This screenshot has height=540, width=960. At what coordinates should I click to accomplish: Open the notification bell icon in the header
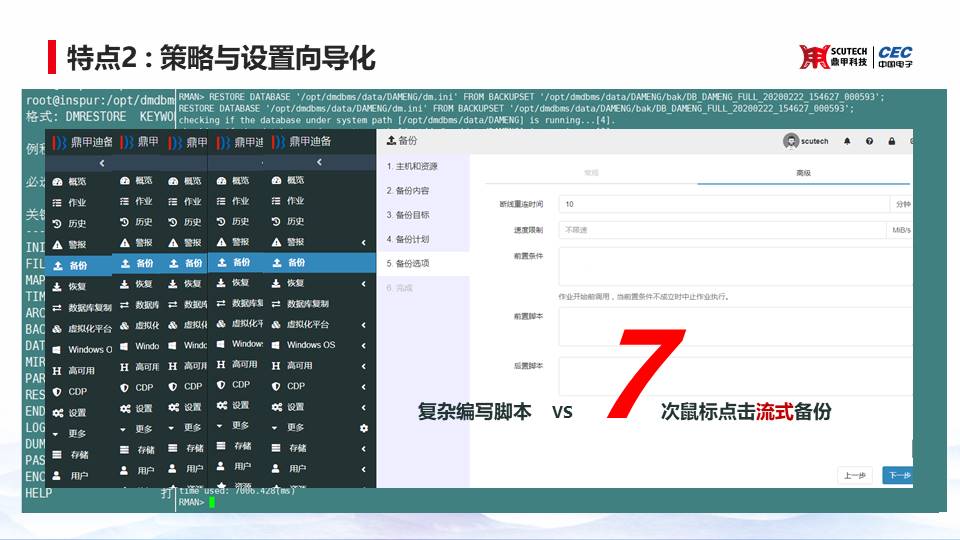(847, 141)
